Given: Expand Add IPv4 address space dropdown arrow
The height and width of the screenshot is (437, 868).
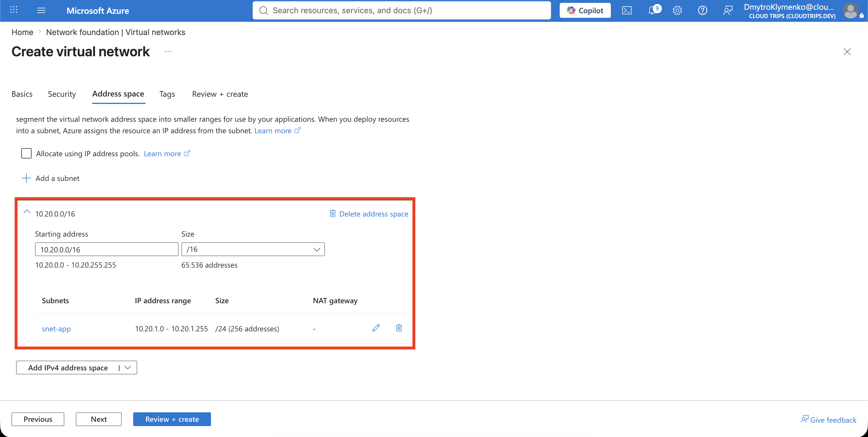Looking at the screenshot, I should click(128, 368).
